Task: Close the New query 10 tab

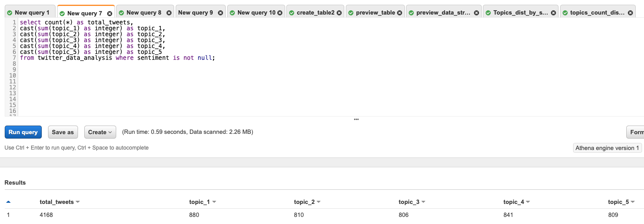Action: (280, 13)
